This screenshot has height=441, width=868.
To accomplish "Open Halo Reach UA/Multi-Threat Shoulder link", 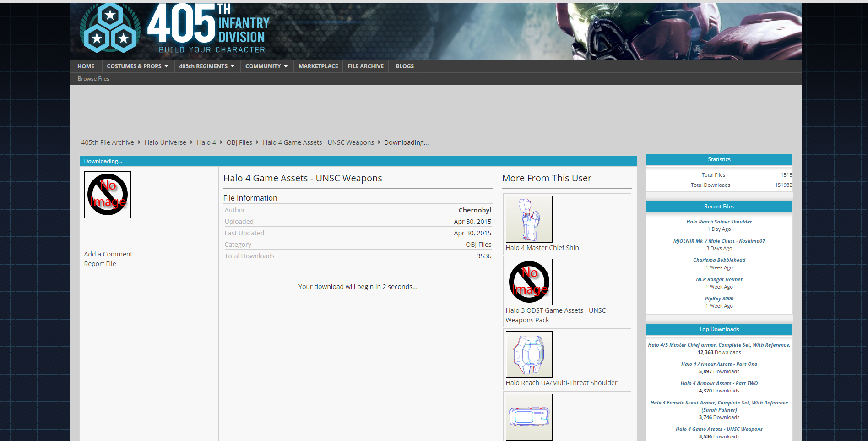I will 561,383.
